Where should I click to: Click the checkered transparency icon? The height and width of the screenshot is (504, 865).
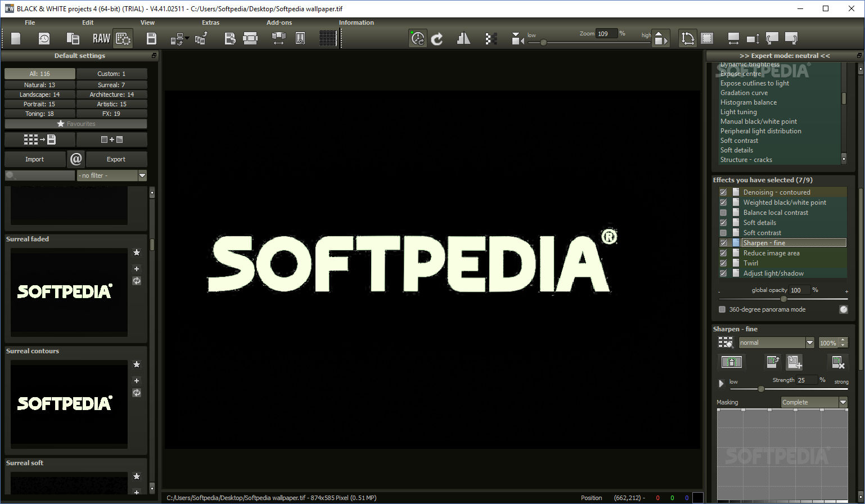pyautogui.click(x=491, y=38)
